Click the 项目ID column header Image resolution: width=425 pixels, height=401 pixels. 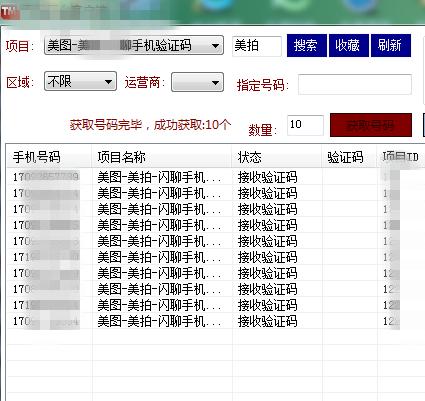[x=401, y=157]
